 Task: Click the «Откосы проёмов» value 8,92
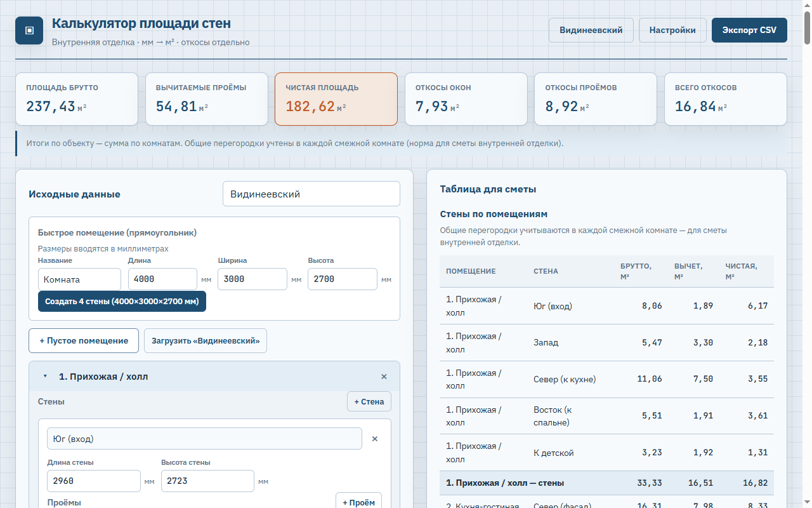[561, 106]
